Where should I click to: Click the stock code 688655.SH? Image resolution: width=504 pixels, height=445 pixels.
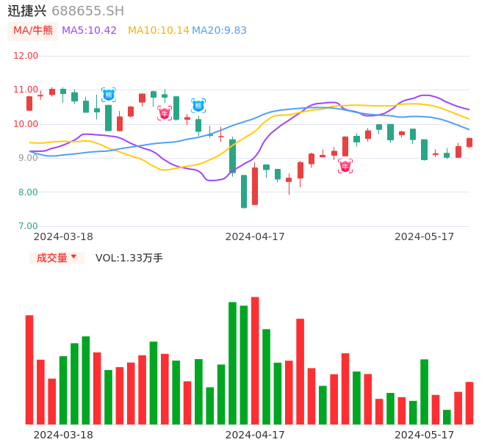(87, 11)
